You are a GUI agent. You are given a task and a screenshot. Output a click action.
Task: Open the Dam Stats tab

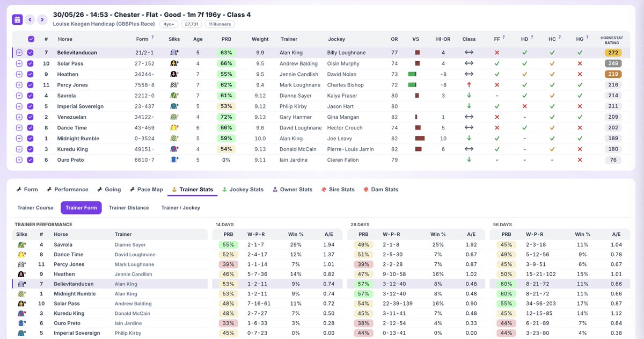click(x=380, y=190)
